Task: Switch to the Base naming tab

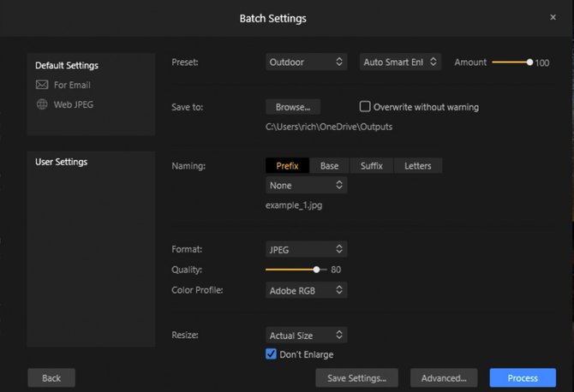Action: 329,166
